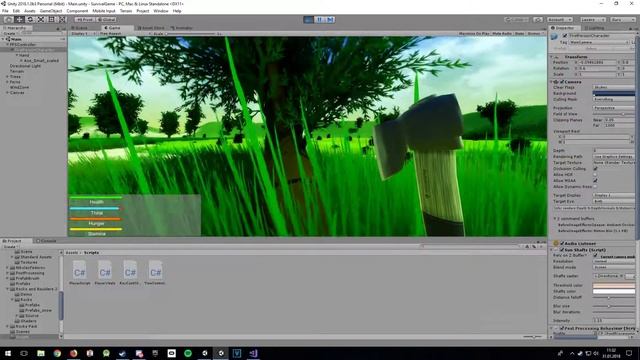This screenshot has width=640, height=360.
Task: Select the combined Transform tool
Action: coord(62,20)
